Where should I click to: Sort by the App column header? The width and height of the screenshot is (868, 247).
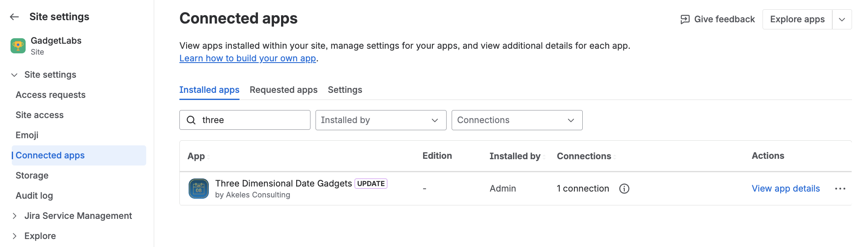tap(196, 156)
